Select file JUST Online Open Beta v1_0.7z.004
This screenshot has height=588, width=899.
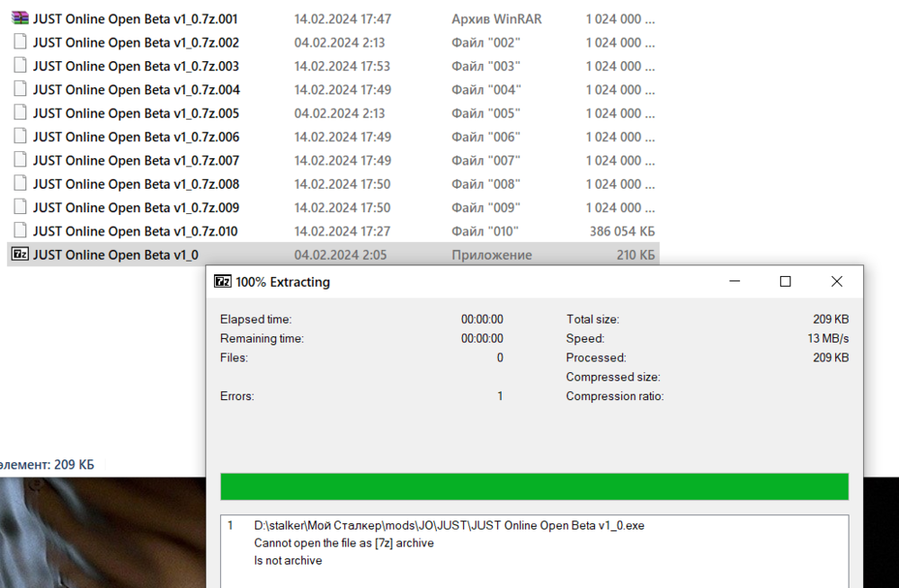point(137,90)
